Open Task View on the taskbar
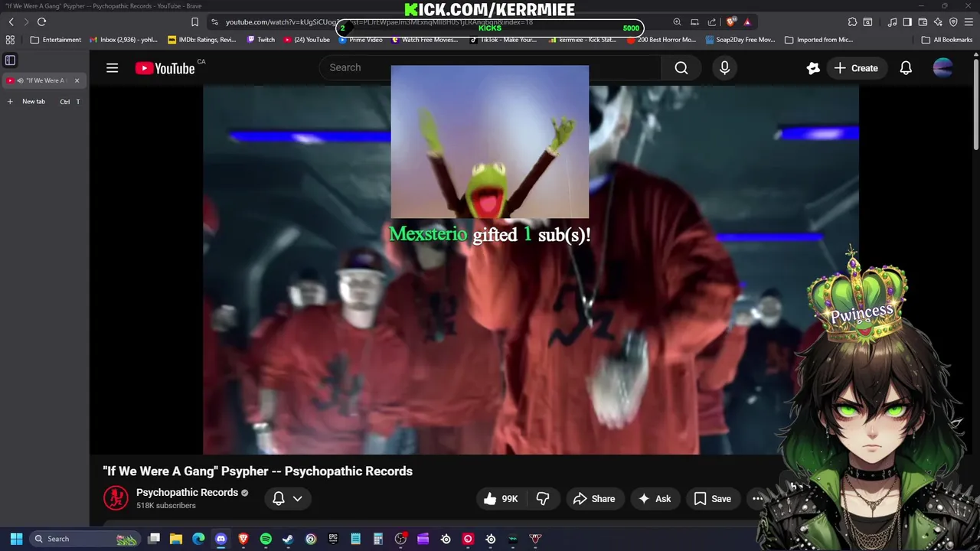 point(154,539)
